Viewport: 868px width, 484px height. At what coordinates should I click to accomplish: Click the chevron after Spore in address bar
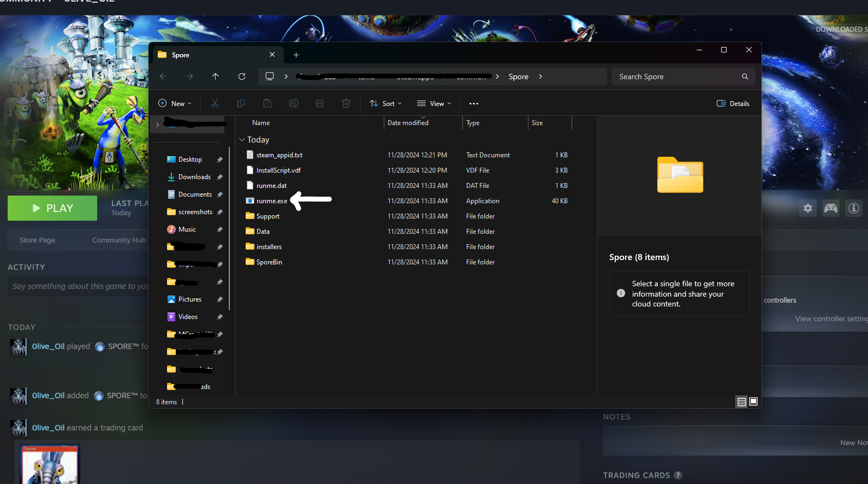point(540,76)
